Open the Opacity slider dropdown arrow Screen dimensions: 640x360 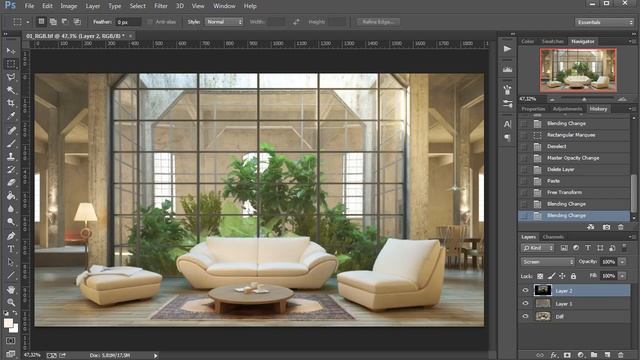coord(622,262)
